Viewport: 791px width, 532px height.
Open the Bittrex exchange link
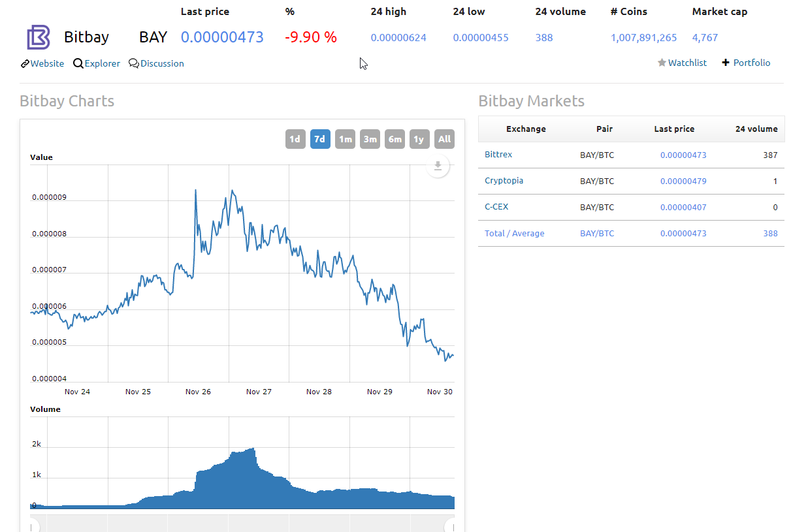click(x=498, y=155)
